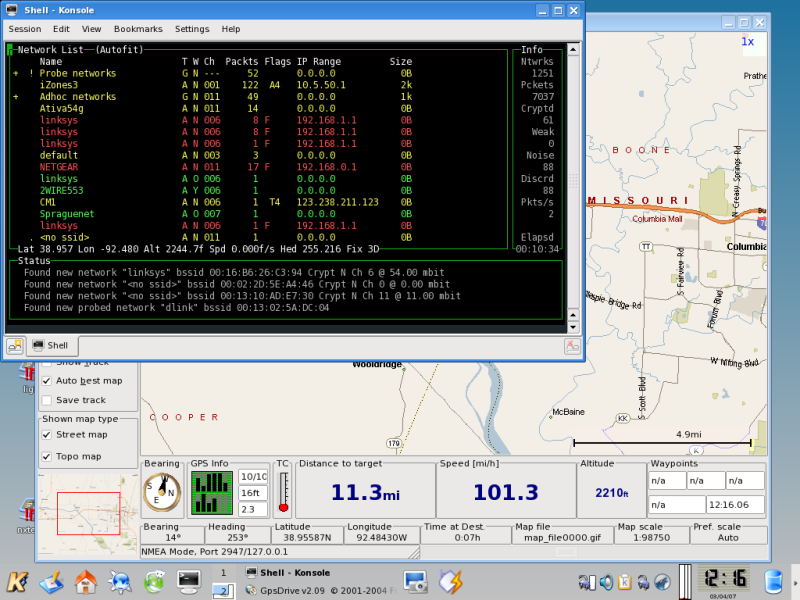Open the Klipper clipboard tray icon

click(x=624, y=582)
